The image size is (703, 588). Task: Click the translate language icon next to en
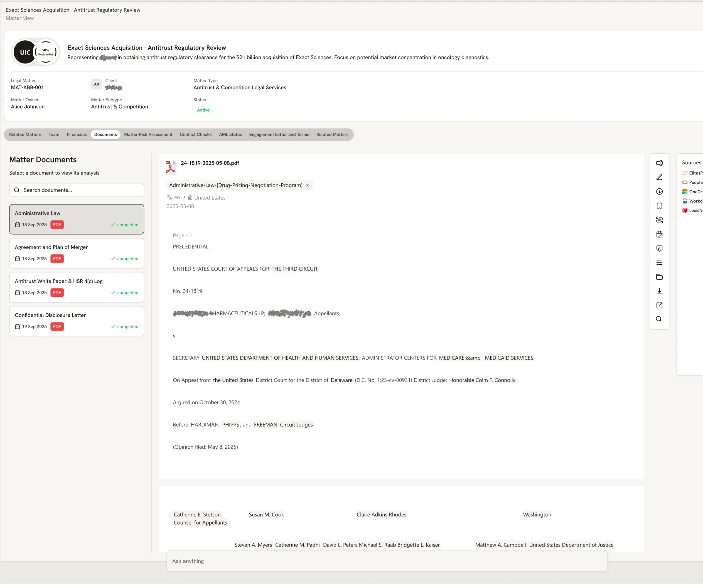point(169,198)
